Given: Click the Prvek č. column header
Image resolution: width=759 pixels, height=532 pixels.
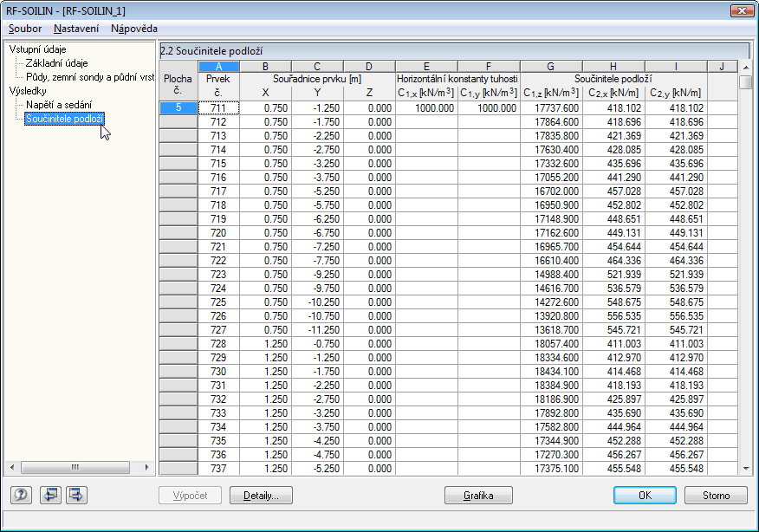Looking at the screenshot, I should [x=219, y=85].
